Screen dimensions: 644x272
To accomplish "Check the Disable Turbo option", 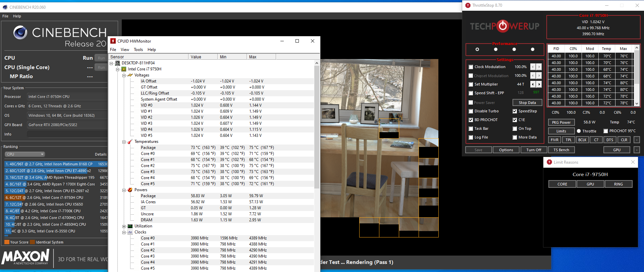I will click(471, 111).
